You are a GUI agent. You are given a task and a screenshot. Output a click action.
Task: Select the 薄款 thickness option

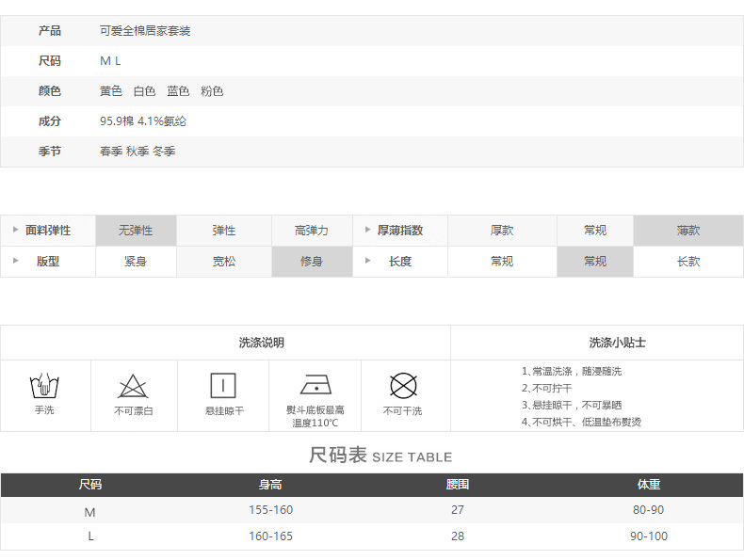pos(688,231)
